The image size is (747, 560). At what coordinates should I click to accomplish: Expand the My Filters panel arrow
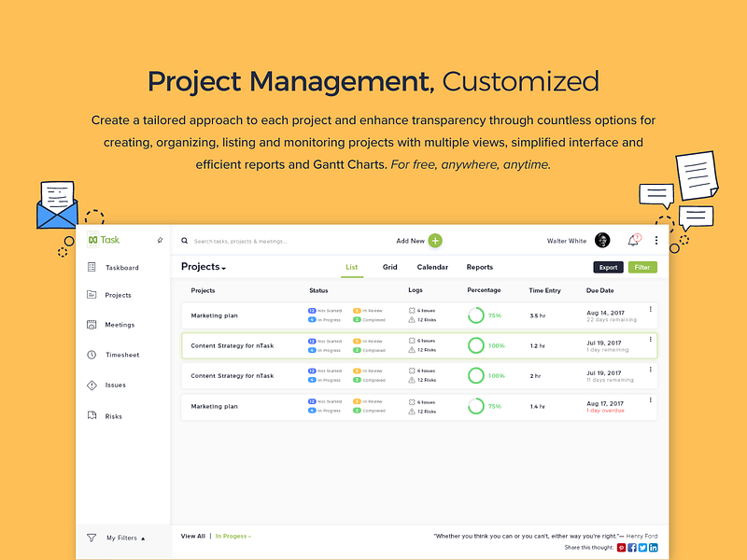(x=143, y=539)
